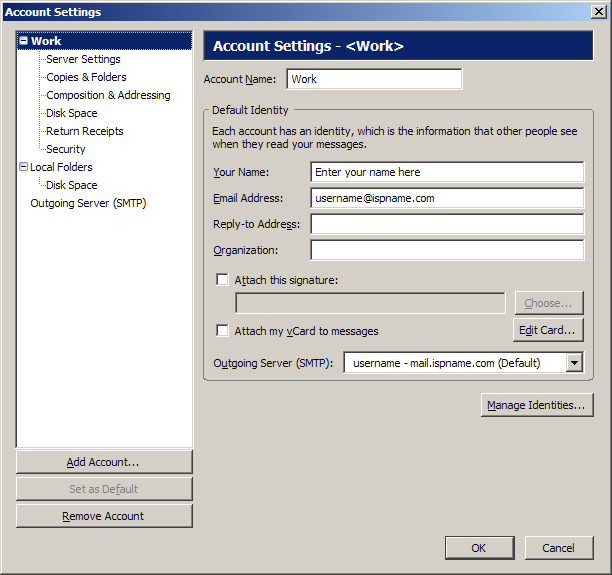This screenshot has height=575, width=612.
Task: Select Security in the account tree
Action: point(66,149)
